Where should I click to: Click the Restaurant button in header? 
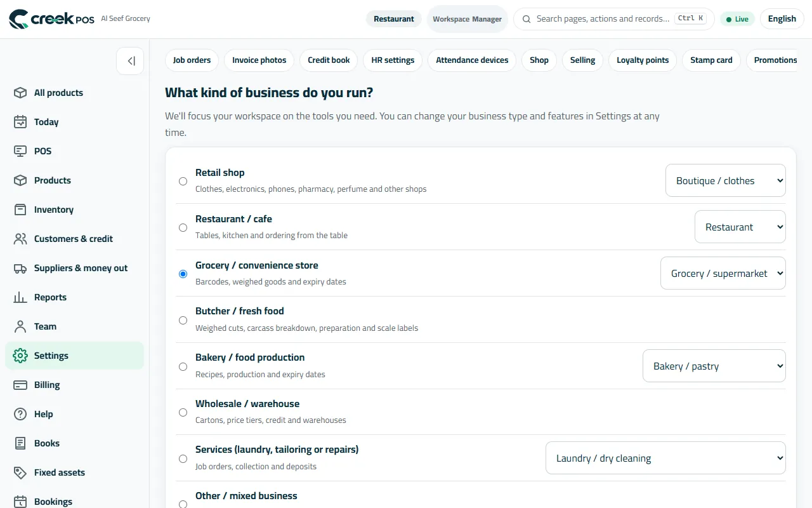[x=394, y=19]
